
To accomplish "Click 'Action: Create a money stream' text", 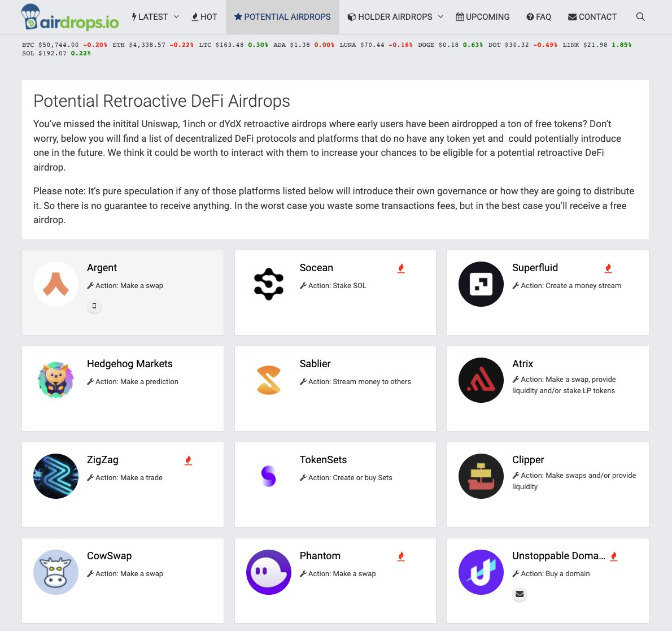I will pos(566,285).
